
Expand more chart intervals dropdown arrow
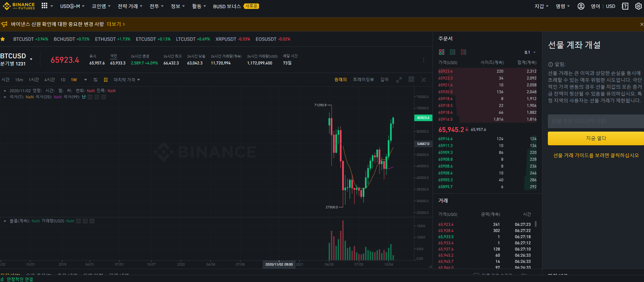tap(86, 80)
